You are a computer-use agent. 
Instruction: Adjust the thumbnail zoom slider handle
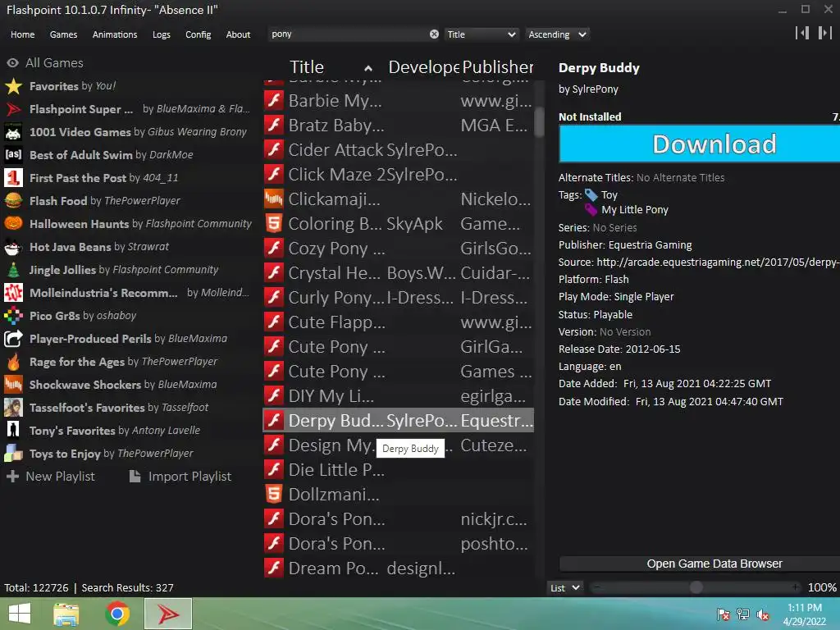(696, 587)
